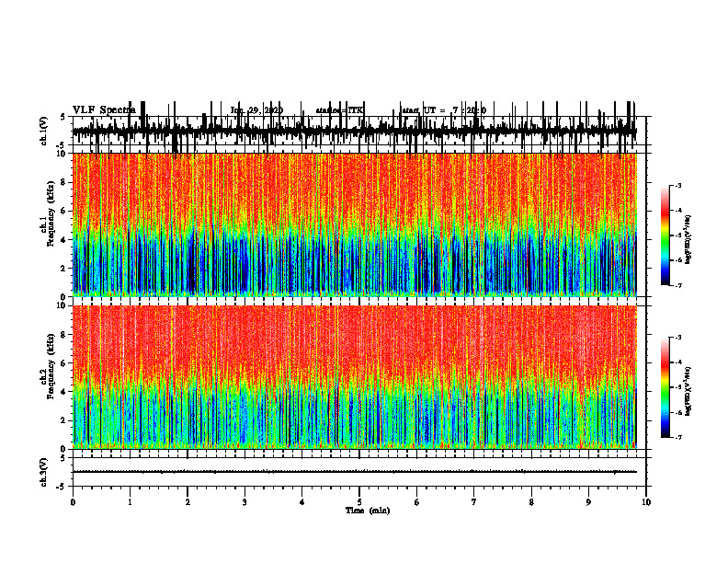
Task: Click the -3 tick on ch.1 color bar
Action: point(678,185)
